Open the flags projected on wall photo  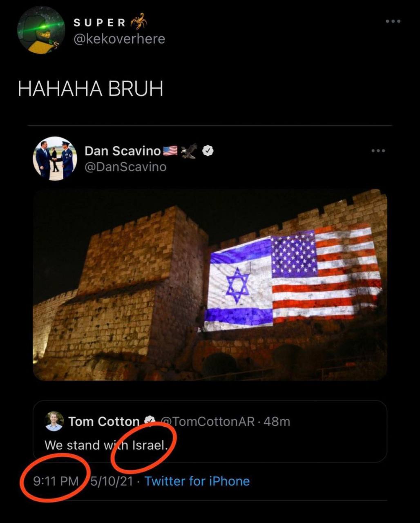[x=210, y=285]
